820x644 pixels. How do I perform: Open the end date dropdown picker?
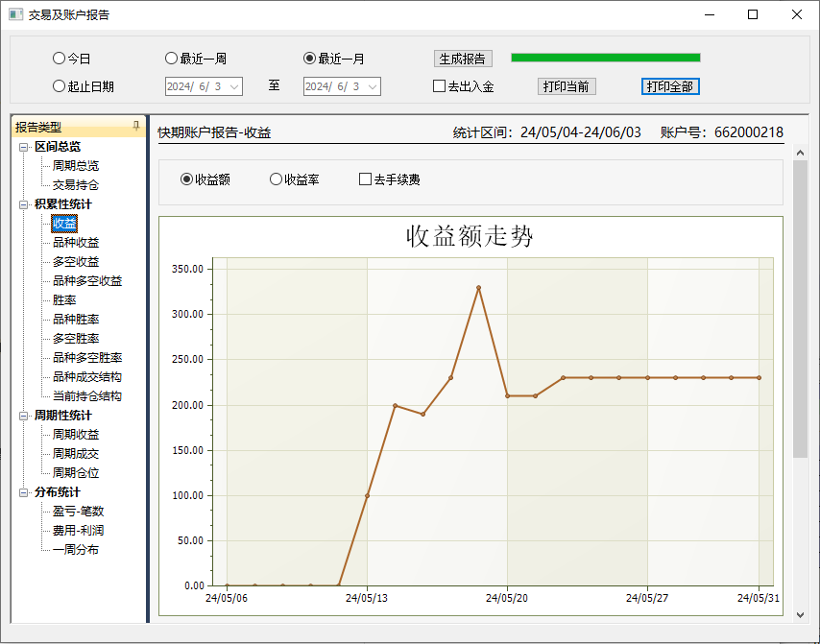(374, 86)
